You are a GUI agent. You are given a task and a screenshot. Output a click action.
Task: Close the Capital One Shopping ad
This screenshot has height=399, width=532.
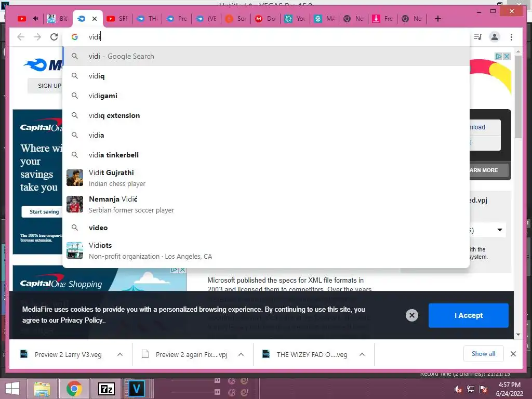pos(182,270)
